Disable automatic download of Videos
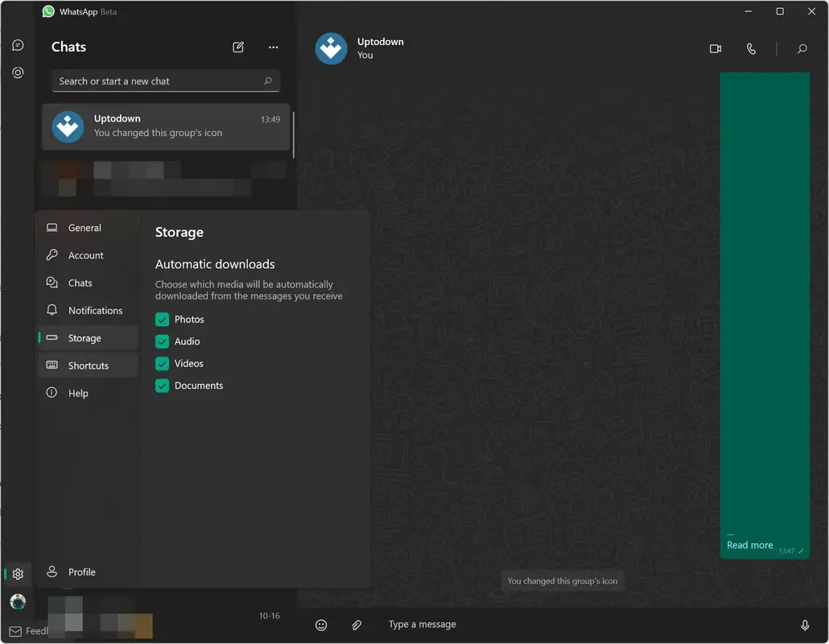This screenshot has height=644, width=829. coord(162,363)
